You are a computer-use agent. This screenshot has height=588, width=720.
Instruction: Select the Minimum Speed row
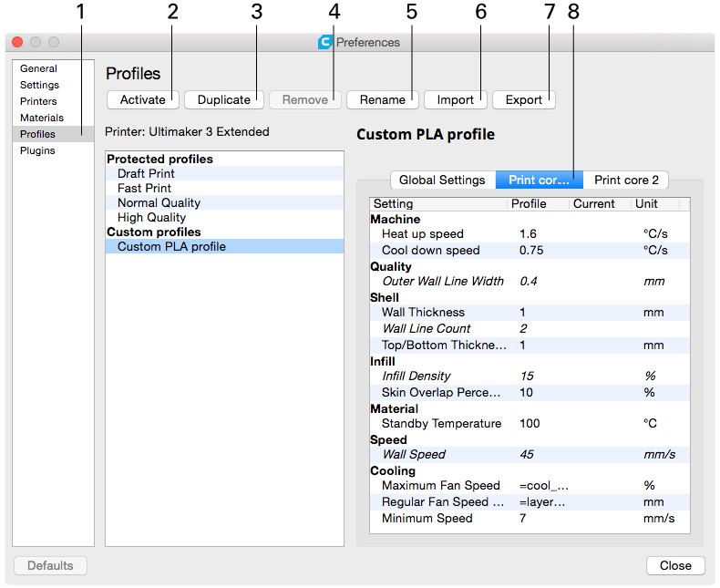(x=530, y=519)
